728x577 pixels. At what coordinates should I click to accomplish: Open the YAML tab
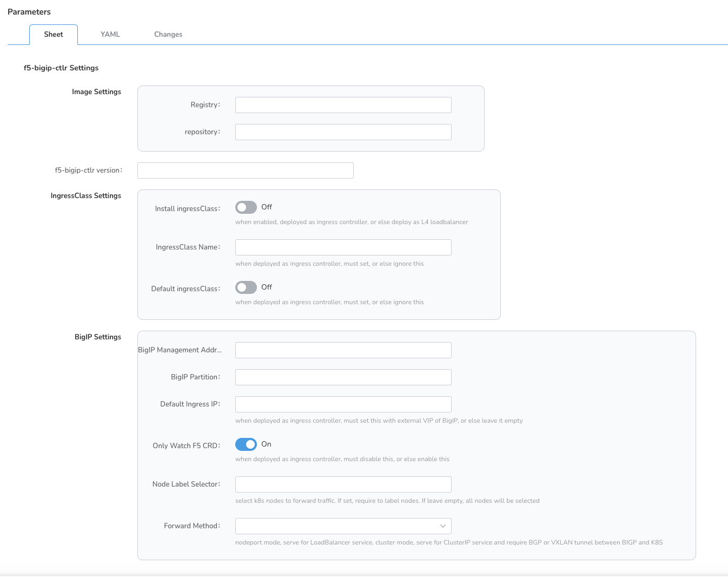pos(110,35)
